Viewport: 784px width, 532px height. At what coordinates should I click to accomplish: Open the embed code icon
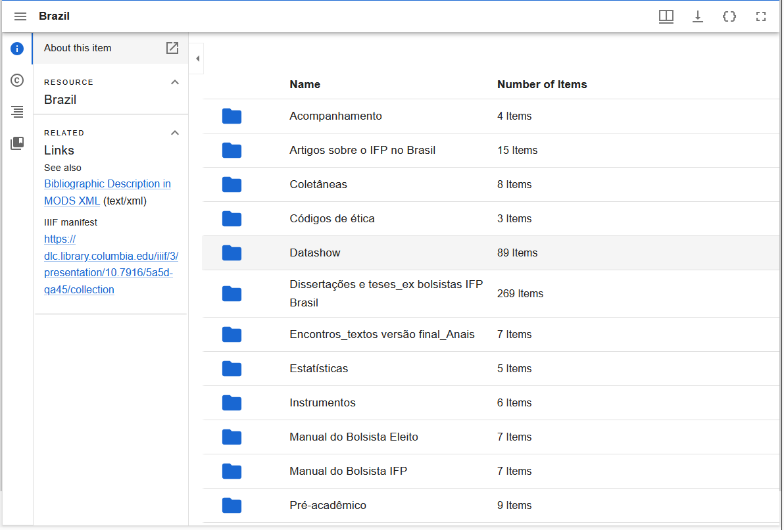click(x=729, y=16)
